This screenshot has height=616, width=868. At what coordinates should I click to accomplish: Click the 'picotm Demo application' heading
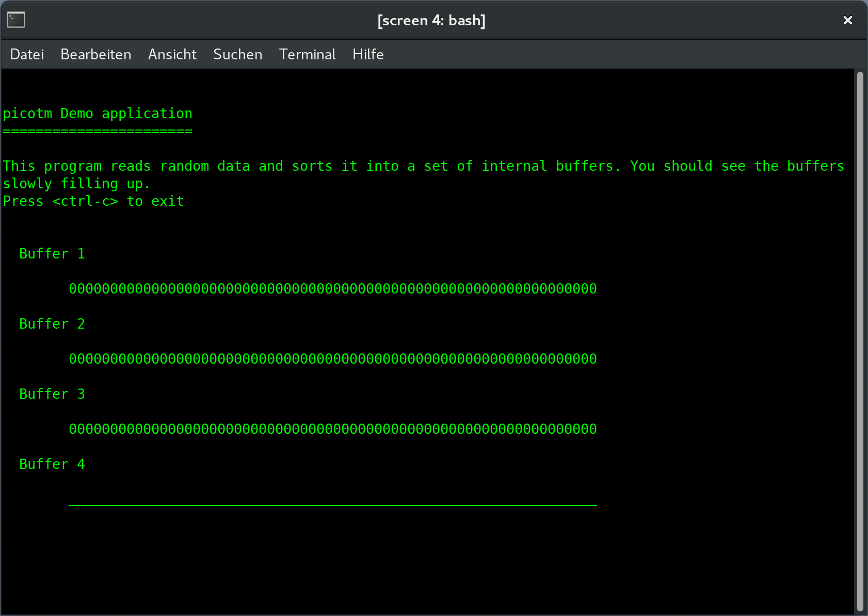point(98,114)
